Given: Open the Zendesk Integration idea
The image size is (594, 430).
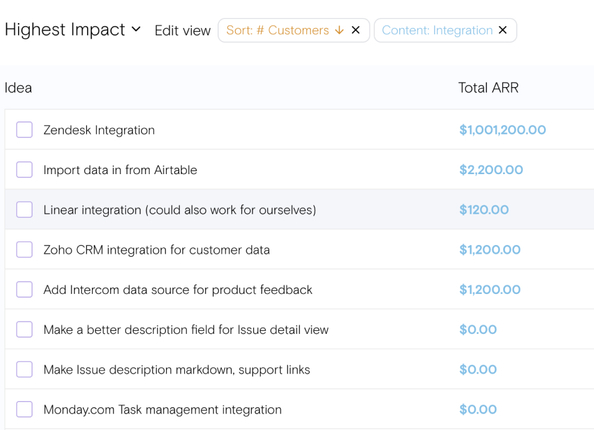Looking at the screenshot, I should coord(99,130).
